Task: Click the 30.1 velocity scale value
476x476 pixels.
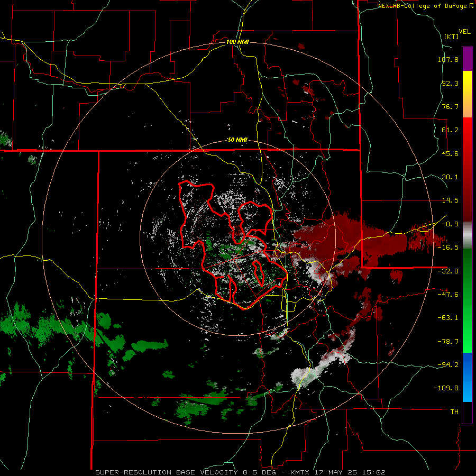Action: point(450,177)
